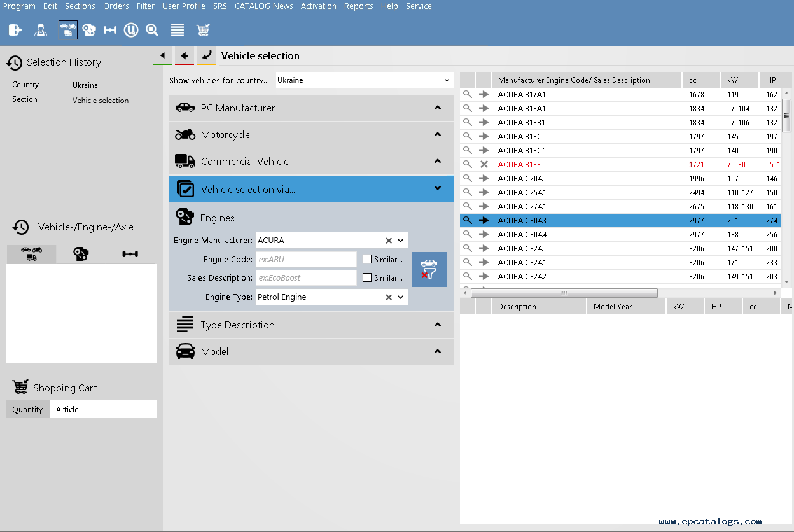Open the Engine Manufacturer dropdown arrow
This screenshot has width=794, height=532.
pyautogui.click(x=401, y=241)
